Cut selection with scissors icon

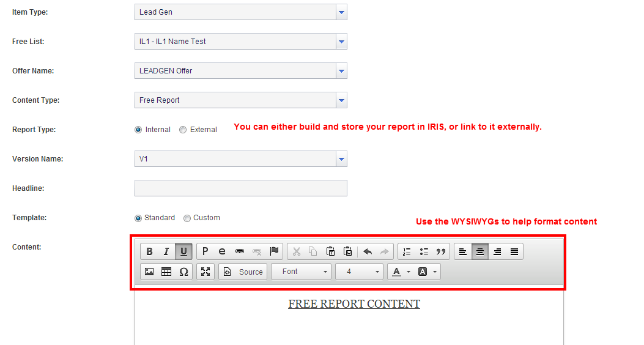tap(296, 251)
